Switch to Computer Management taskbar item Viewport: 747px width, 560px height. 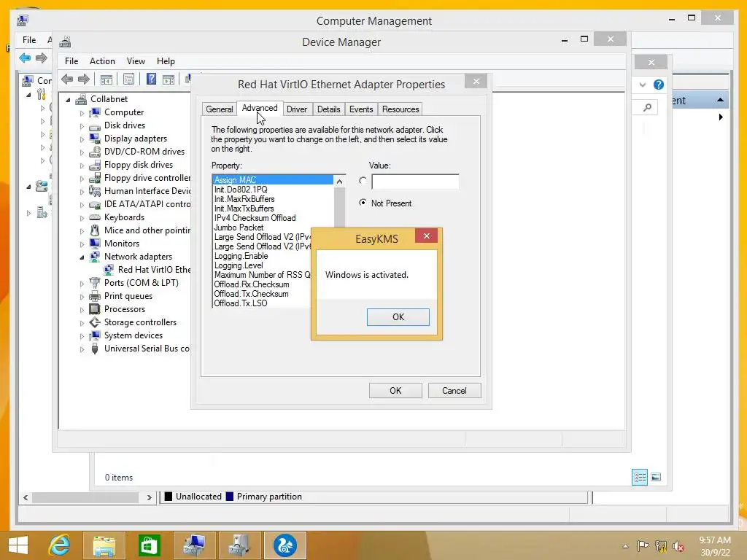click(194, 545)
